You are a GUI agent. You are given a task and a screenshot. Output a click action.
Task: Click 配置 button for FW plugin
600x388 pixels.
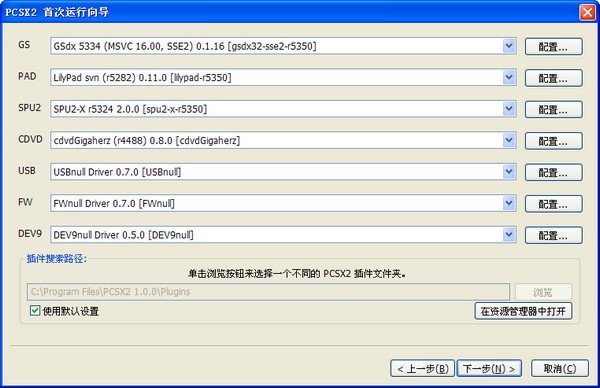coord(554,204)
